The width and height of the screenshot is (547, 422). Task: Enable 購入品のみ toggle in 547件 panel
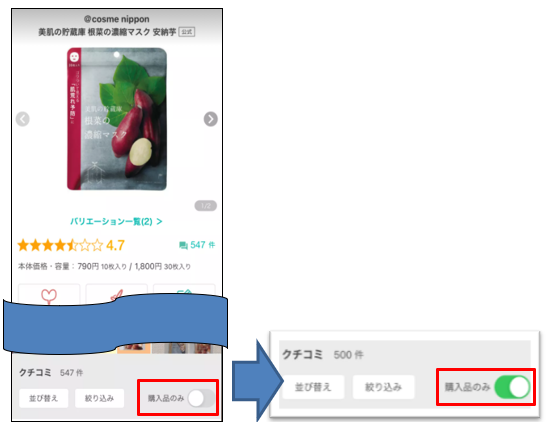coord(201,398)
